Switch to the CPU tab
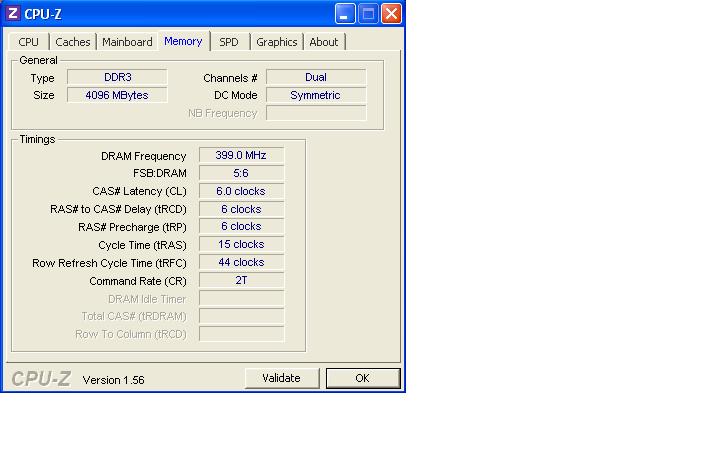The height and width of the screenshot is (450, 720). [x=28, y=42]
